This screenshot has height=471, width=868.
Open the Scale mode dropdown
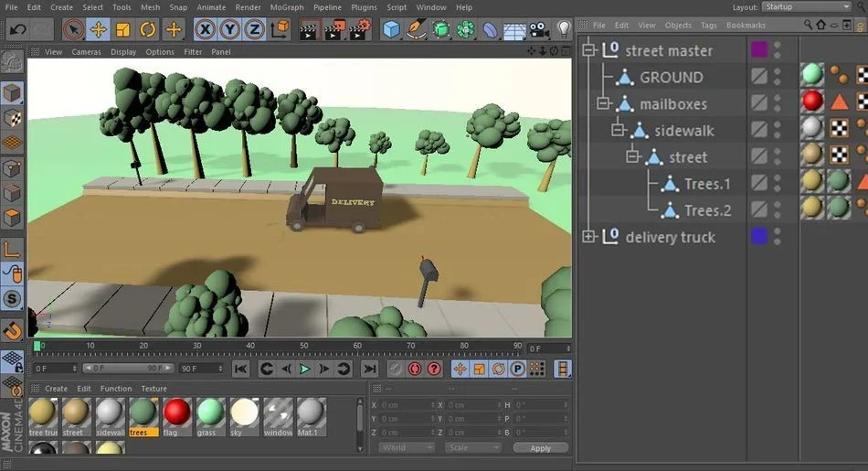pos(472,448)
